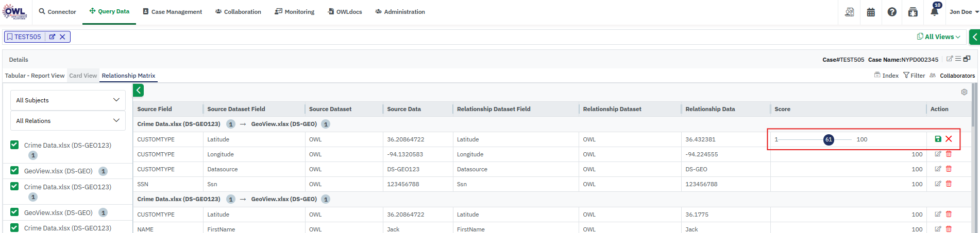980x233 pixels.
Task: Click the score slider handle showing 61
Action: (x=829, y=139)
